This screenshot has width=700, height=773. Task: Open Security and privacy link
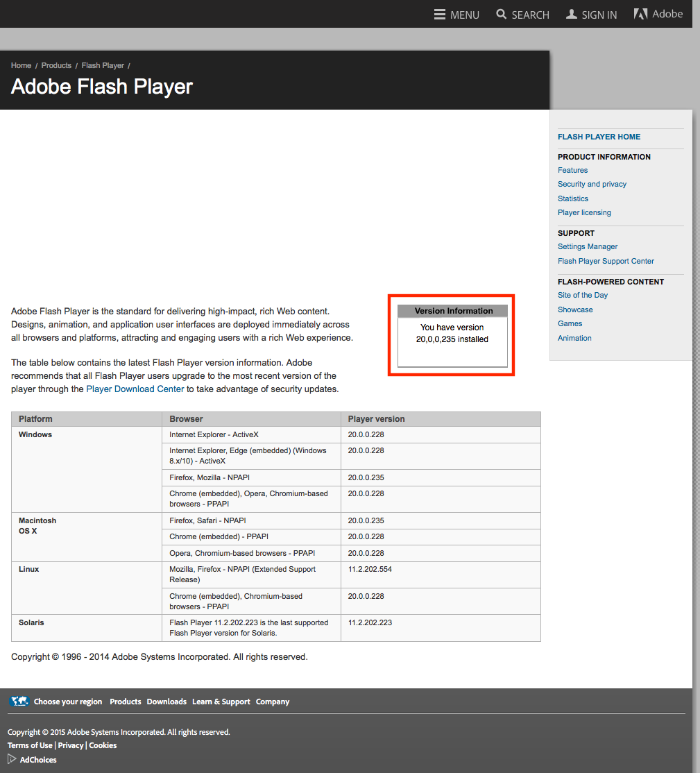point(592,184)
